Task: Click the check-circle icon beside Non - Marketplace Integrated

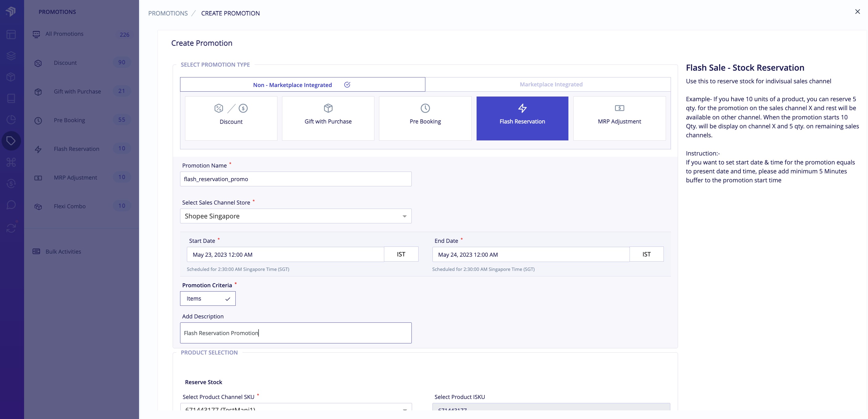Action: 347,85
